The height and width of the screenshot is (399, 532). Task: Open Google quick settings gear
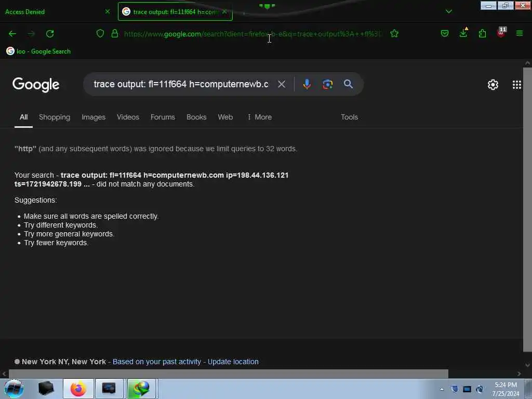(493, 85)
